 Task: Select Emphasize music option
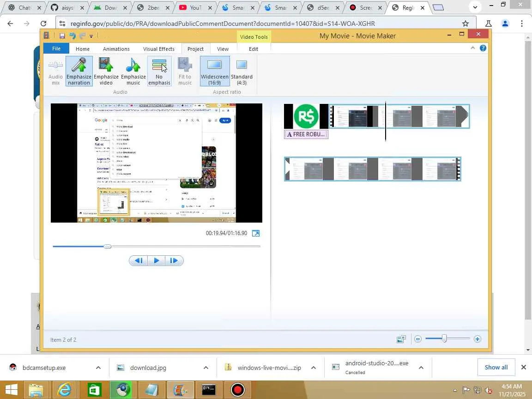(x=133, y=71)
